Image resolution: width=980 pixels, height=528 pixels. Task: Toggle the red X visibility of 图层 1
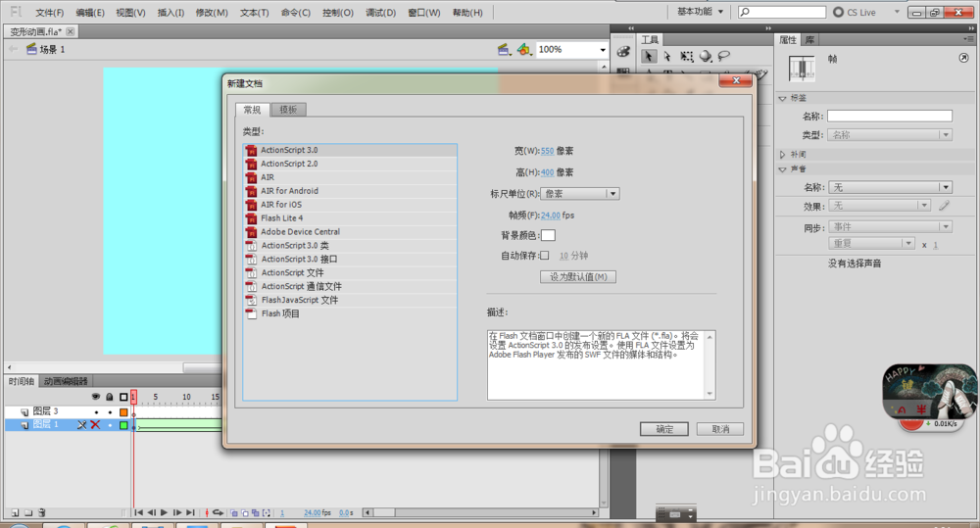pyautogui.click(x=95, y=425)
